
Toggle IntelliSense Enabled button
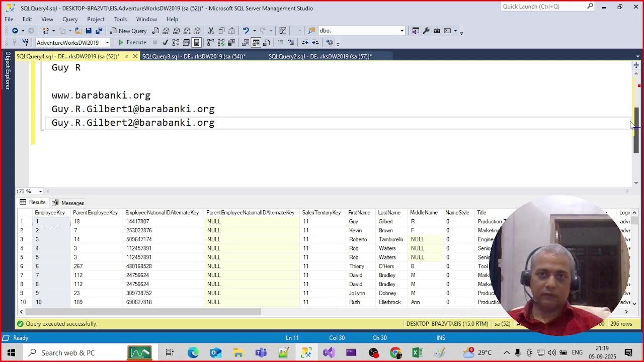coord(196,43)
